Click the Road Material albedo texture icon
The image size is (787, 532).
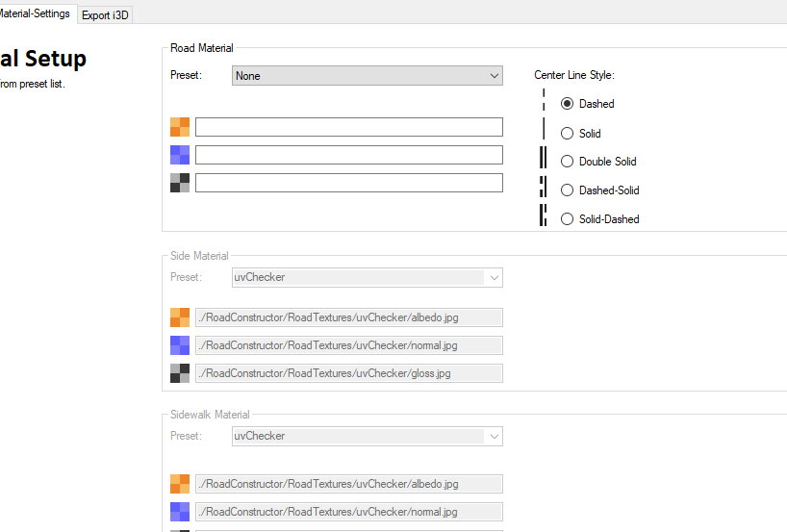click(x=180, y=127)
